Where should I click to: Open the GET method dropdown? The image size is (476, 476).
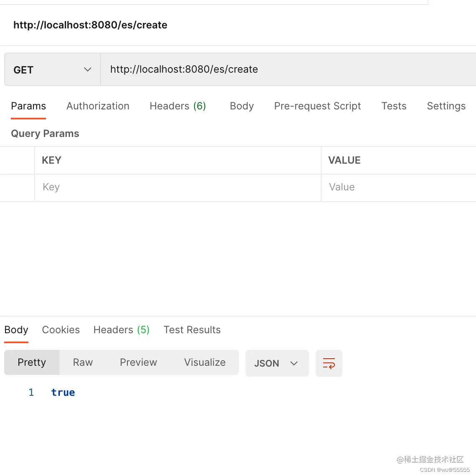tap(52, 69)
